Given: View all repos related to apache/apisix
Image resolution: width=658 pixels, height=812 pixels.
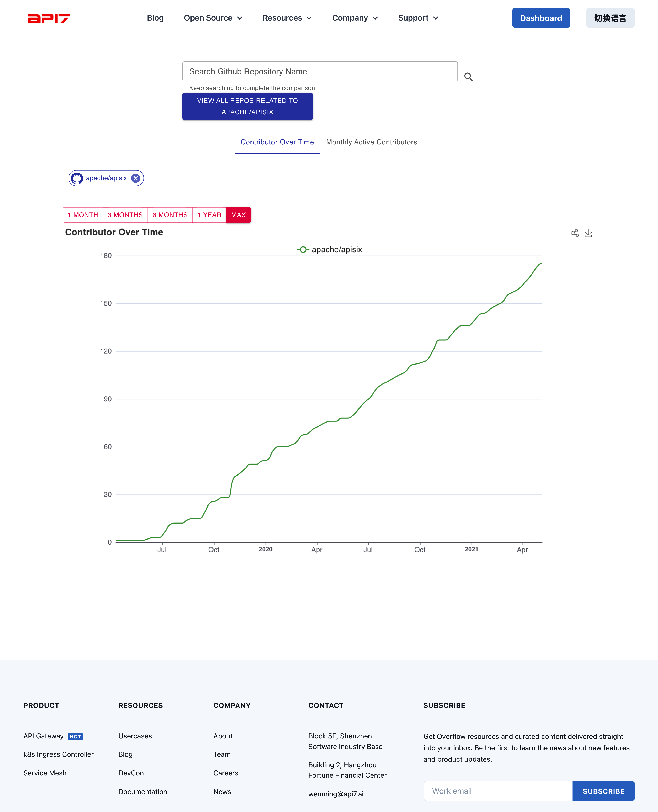Looking at the screenshot, I should point(247,106).
